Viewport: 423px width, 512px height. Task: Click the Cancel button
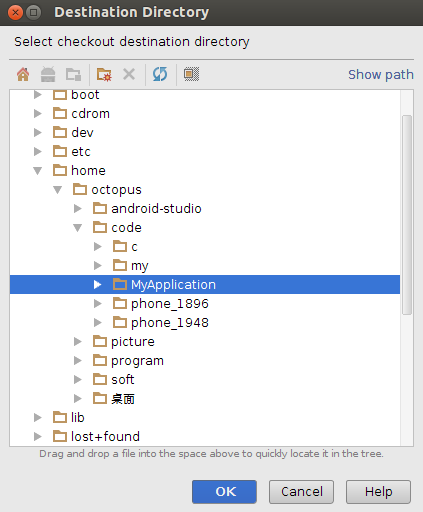point(301,492)
